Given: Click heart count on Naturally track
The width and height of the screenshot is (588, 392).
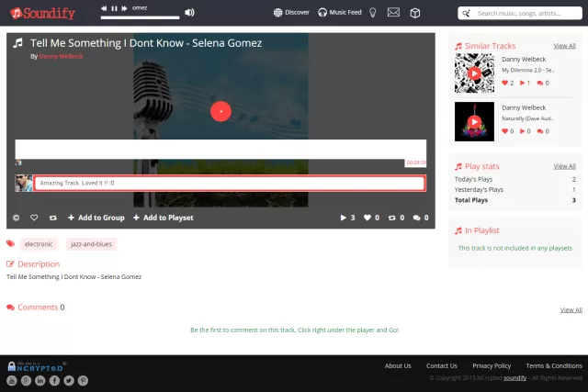Looking at the screenshot, I should pyautogui.click(x=507, y=131).
